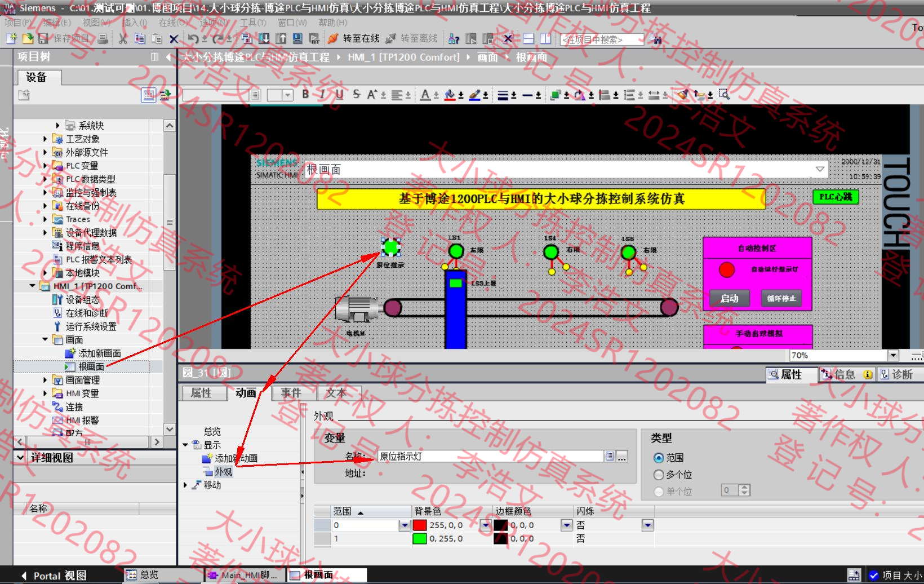This screenshot has height=584, width=924.
Task: Click the split editor horizontally icon
Action: pyautogui.click(x=528, y=38)
